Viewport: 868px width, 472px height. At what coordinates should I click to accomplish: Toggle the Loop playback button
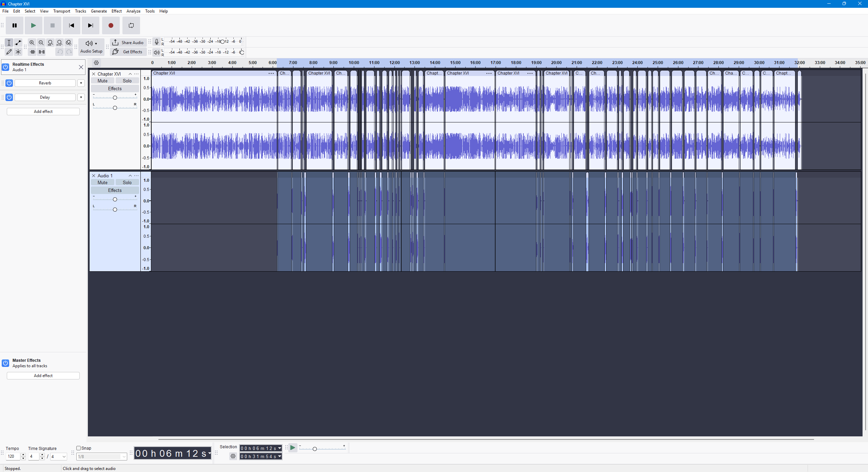131,25
